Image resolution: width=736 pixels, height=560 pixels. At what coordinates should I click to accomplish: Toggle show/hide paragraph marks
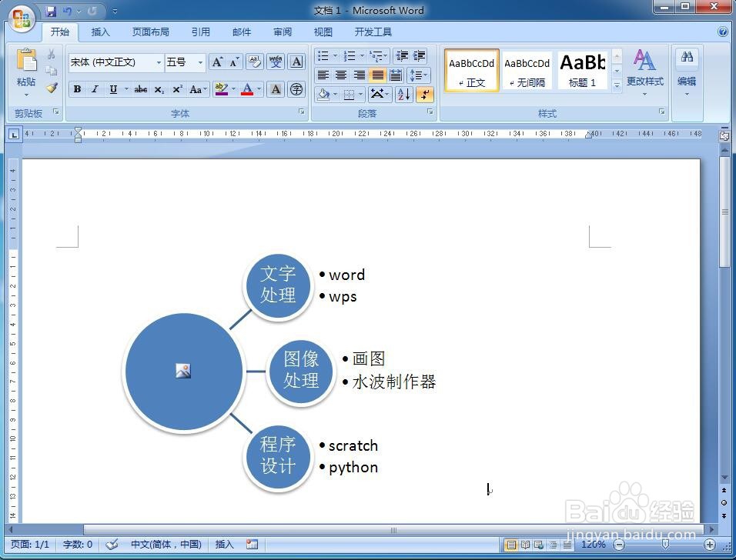(425, 95)
